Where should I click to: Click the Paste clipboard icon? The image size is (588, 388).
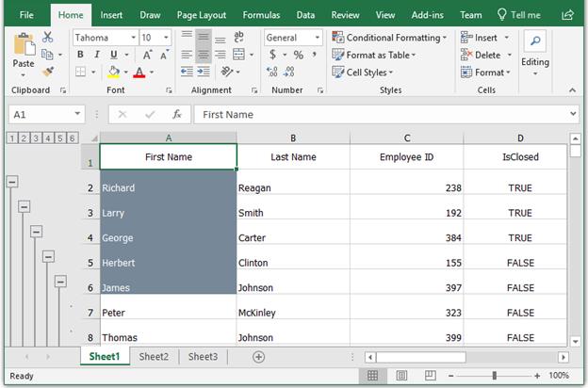[24, 45]
